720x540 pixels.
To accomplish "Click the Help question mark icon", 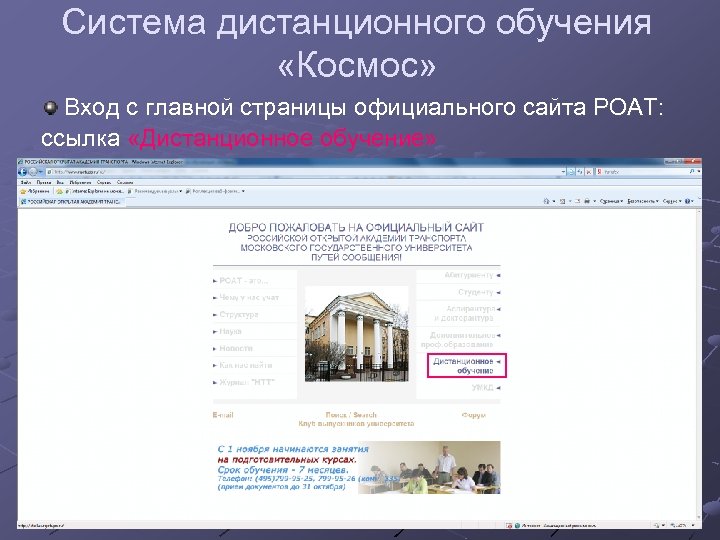I will [x=688, y=201].
